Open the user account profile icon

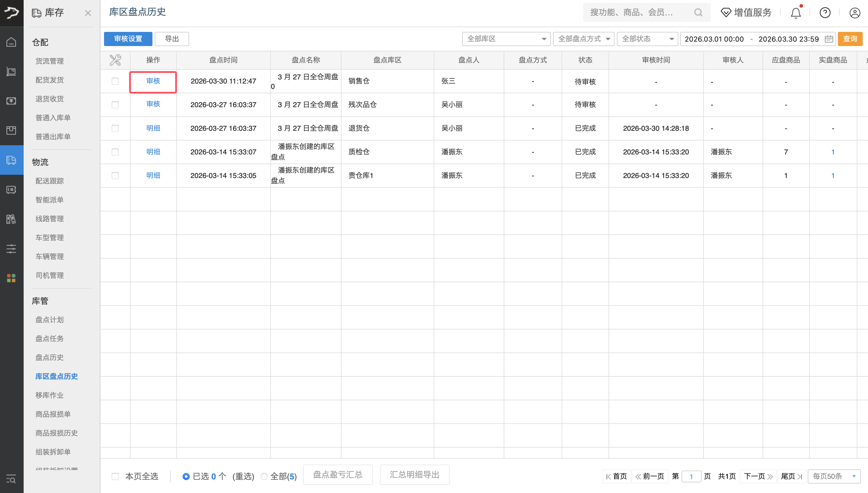pyautogui.click(x=854, y=13)
